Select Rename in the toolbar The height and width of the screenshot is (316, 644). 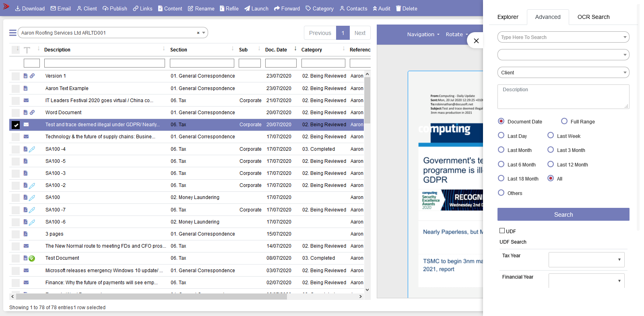click(201, 8)
